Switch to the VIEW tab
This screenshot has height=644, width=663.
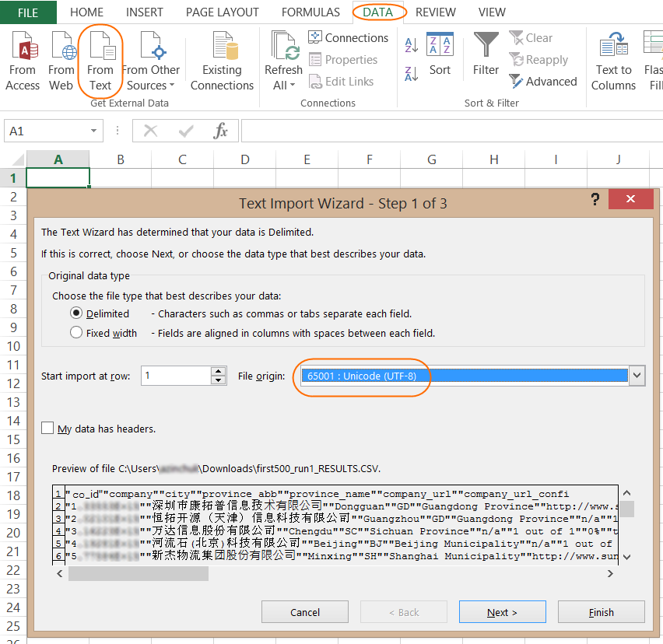tap(492, 12)
